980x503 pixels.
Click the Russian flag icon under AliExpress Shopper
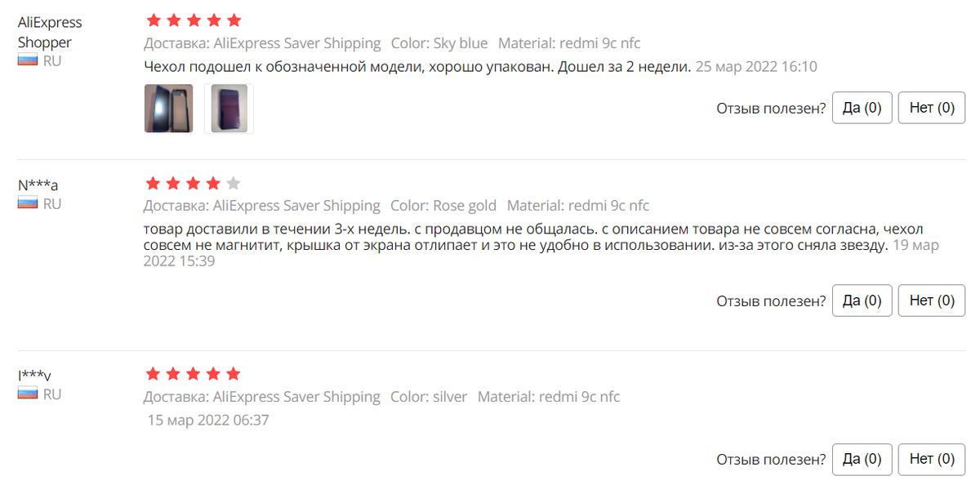tap(28, 60)
